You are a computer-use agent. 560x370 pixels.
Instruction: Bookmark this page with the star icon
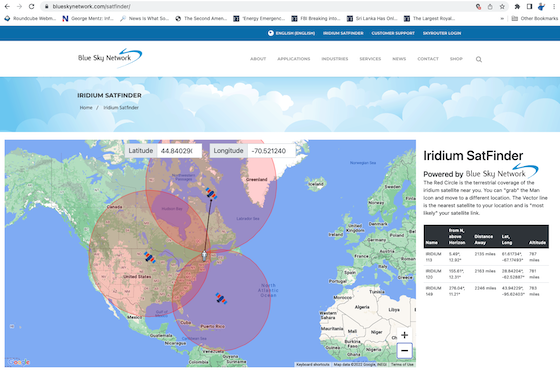(502, 6)
